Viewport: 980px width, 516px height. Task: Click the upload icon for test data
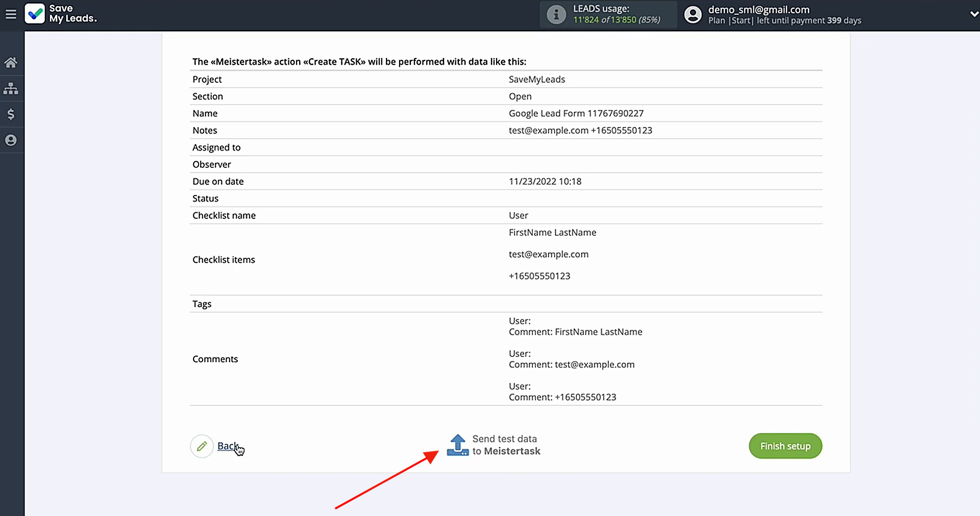[x=458, y=445]
